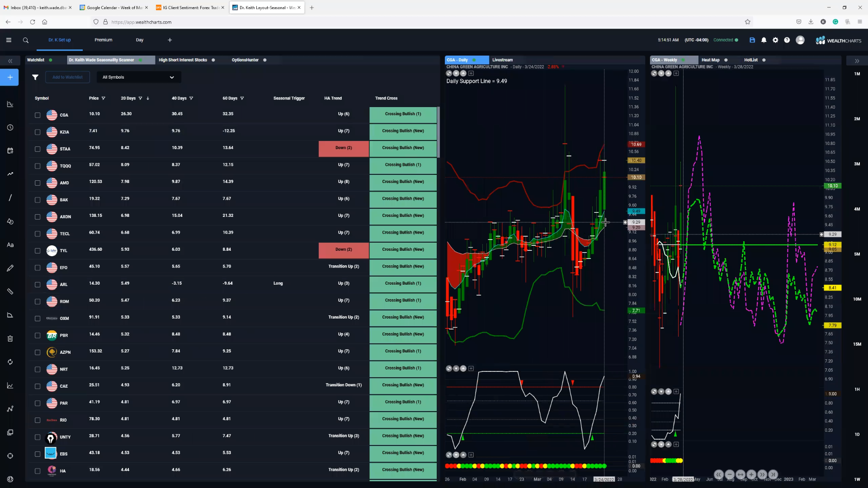Open the 40 Days column filter
The image size is (868, 488).
191,99
